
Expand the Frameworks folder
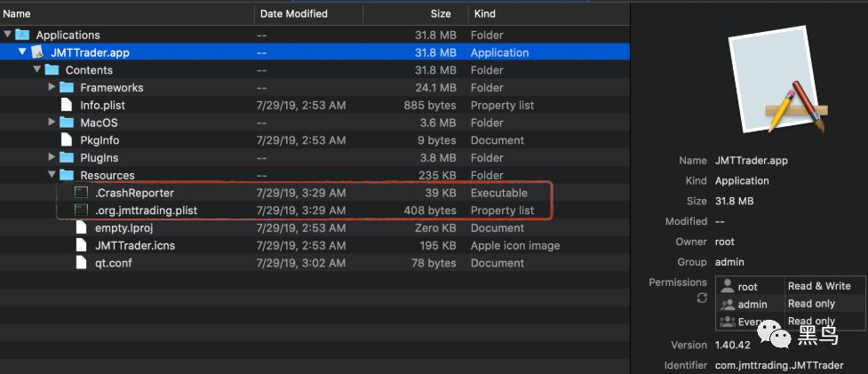point(52,87)
